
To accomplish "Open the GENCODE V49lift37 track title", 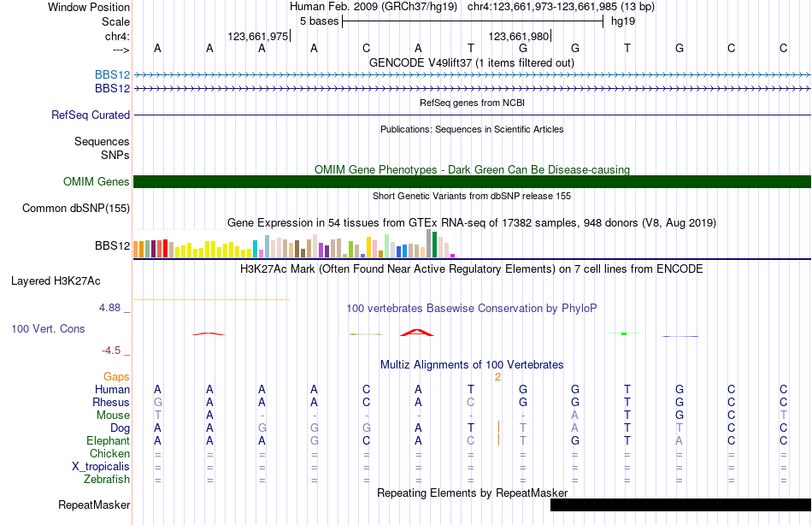I will 472,62.
